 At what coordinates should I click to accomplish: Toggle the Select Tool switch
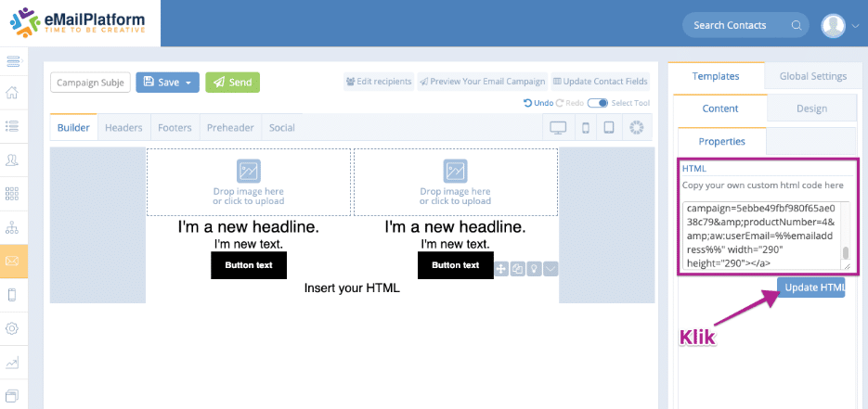598,103
